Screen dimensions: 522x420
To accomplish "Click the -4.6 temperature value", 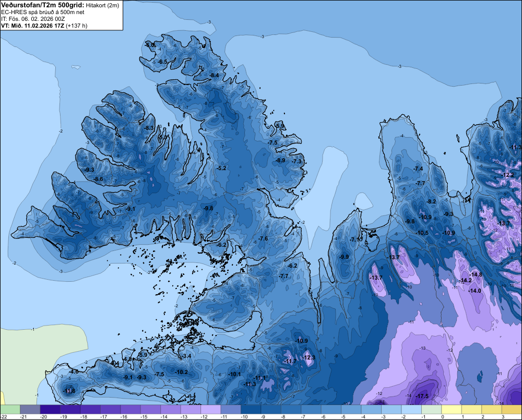I will (74, 371).
